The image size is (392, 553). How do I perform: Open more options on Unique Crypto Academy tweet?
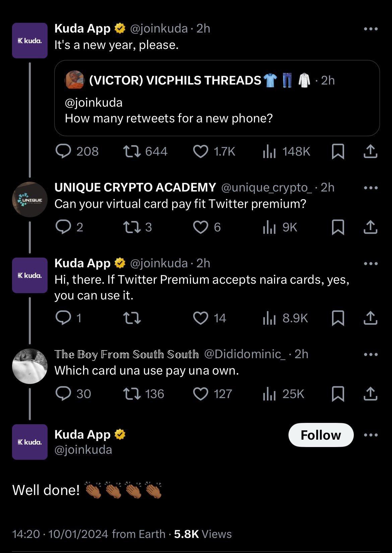pos(371,188)
